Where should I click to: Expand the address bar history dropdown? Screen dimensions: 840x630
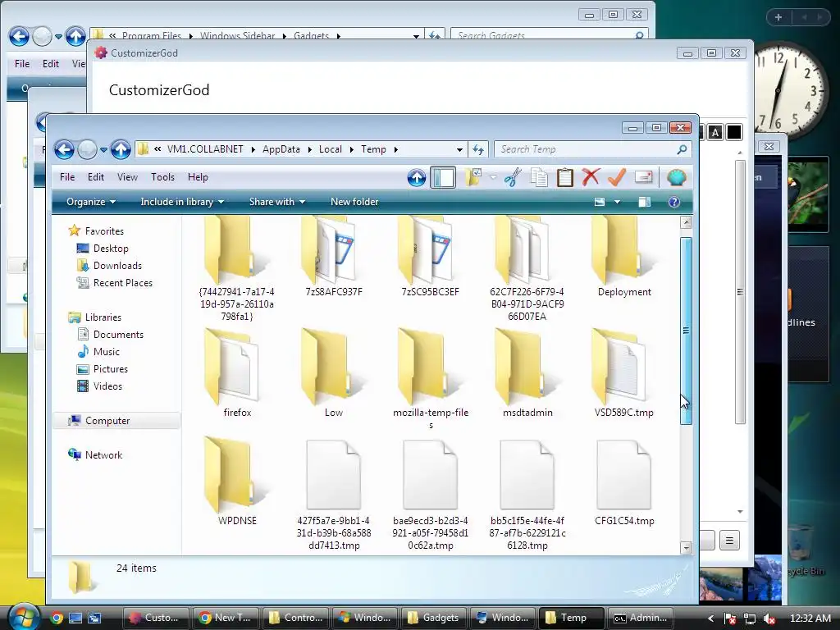pos(459,150)
